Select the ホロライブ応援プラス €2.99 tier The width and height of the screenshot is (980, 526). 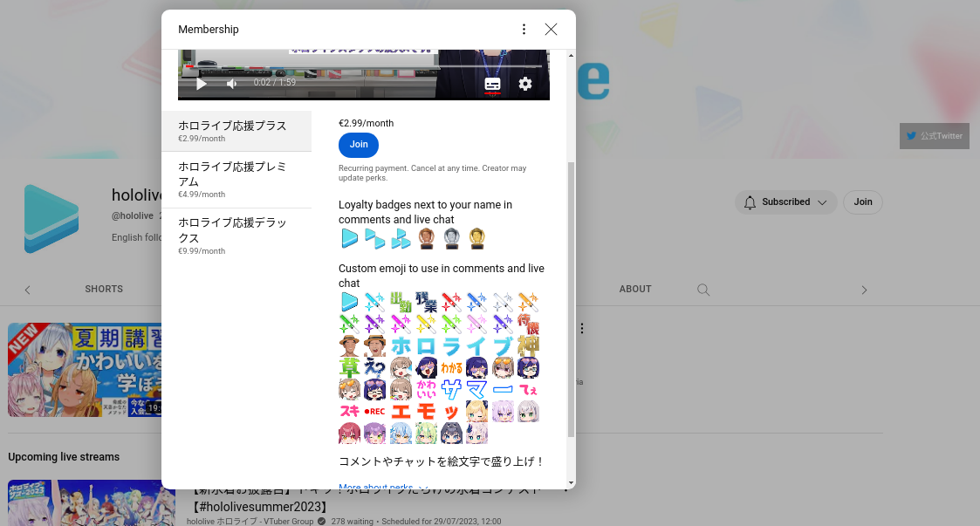pos(236,131)
